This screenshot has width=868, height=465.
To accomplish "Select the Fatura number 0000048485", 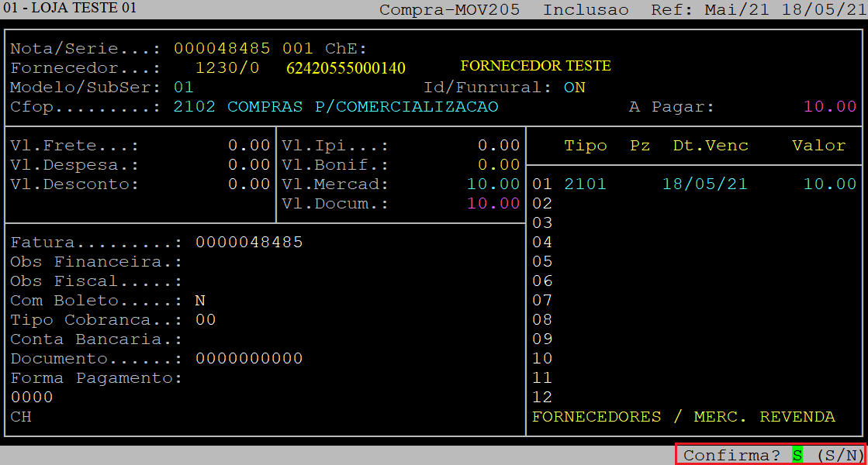I will pyautogui.click(x=249, y=242).
